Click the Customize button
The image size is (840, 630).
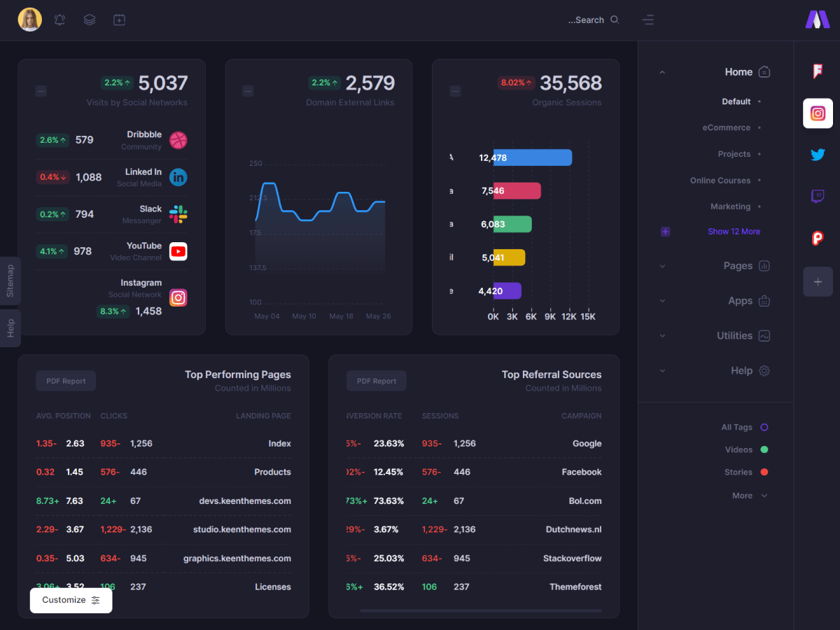71,600
